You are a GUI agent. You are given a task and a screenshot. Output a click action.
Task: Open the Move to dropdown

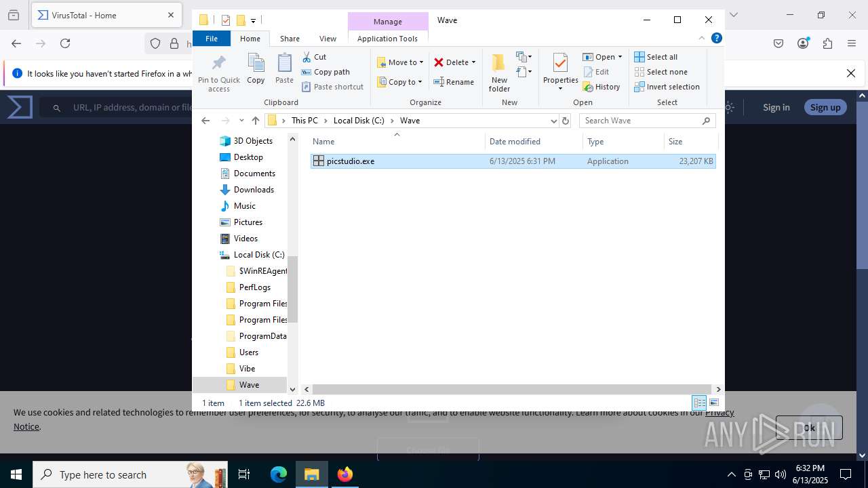click(400, 62)
